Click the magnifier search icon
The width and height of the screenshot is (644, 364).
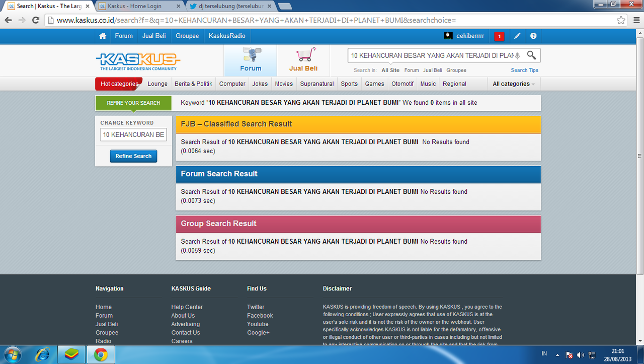point(531,55)
